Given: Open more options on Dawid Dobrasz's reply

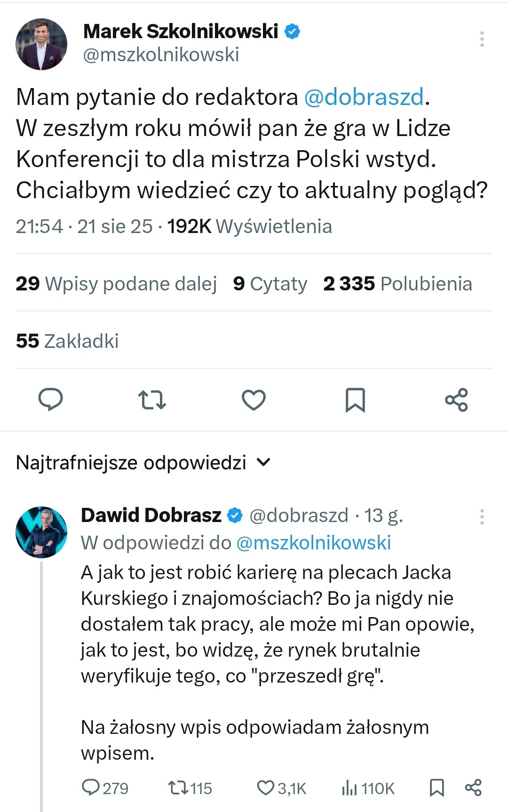Looking at the screenshot, I should 482,517.
